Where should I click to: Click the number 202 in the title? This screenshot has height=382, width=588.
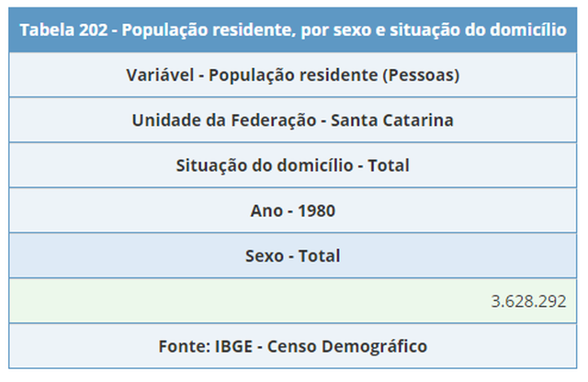pyautogui.click(x=93, y=30)
